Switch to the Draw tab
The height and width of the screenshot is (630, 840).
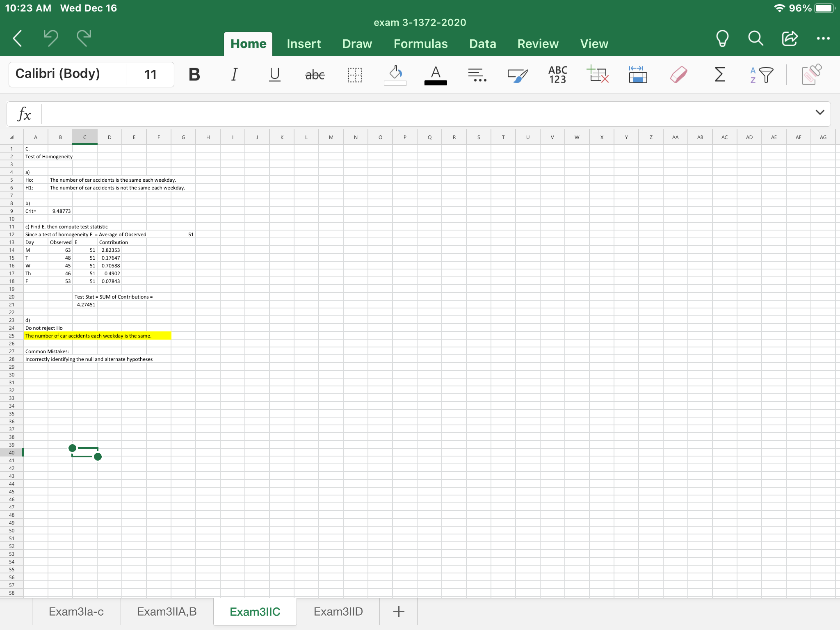point(357,44)
